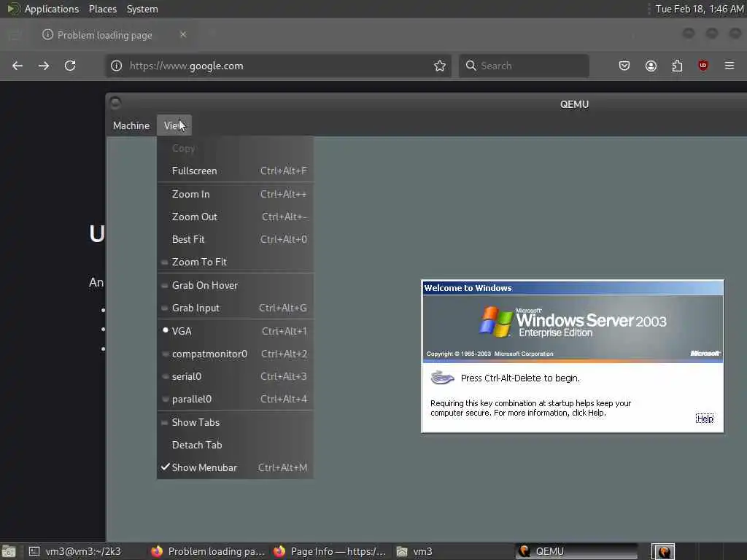
Task: Click the Applications menu logo icon
Action: pyautogui.click(x=13, y=9)
